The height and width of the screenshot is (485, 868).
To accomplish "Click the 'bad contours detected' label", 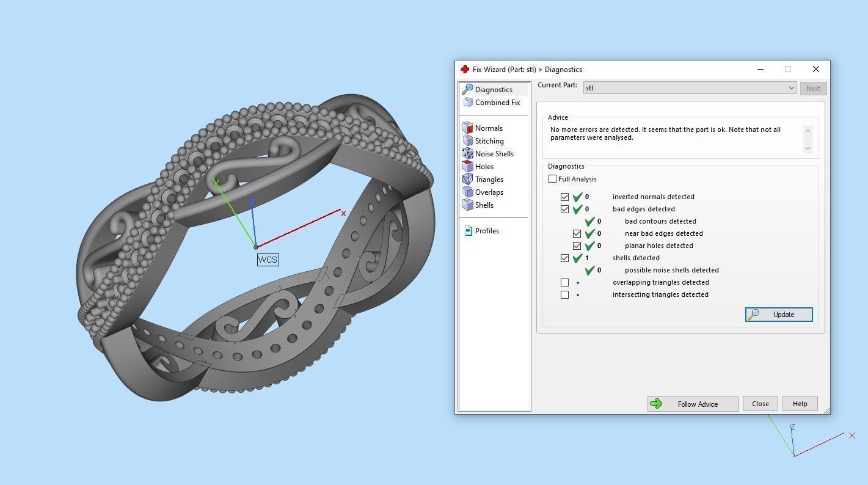I will (660, 221).
